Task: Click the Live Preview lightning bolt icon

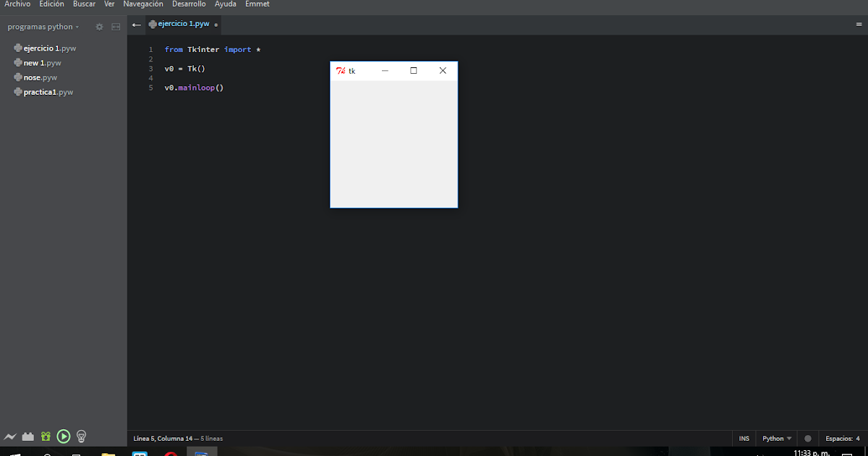Action: tap(10, 436)
